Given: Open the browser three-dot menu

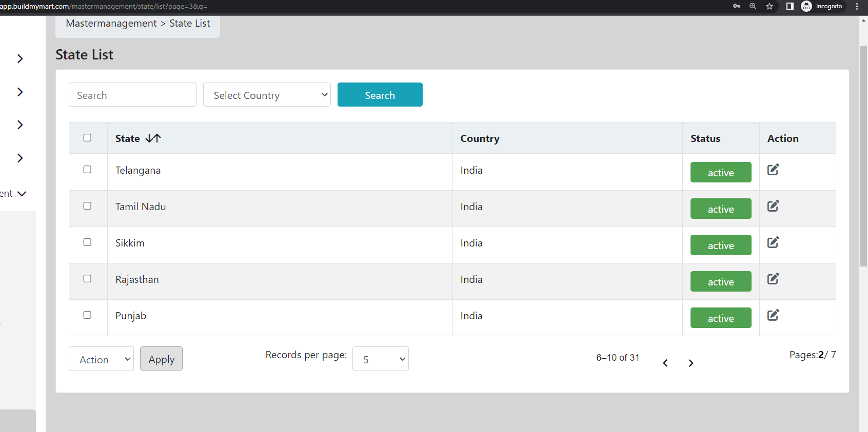Looking at the screenshot, I should coord(857,6).
